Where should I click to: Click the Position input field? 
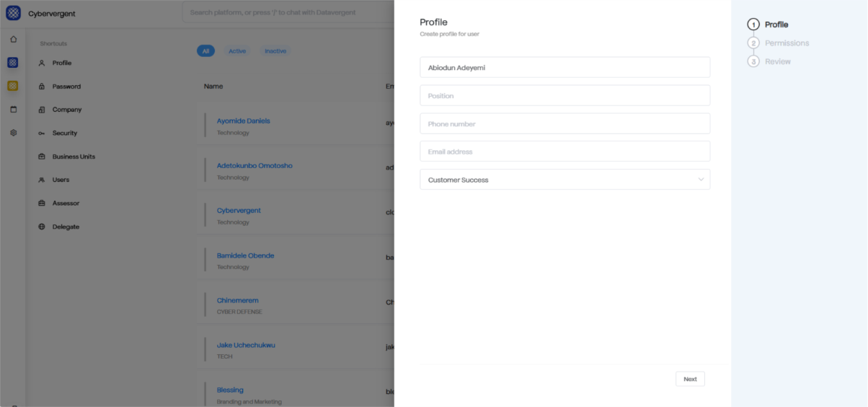pyautogui.click(x=564, y=96)
